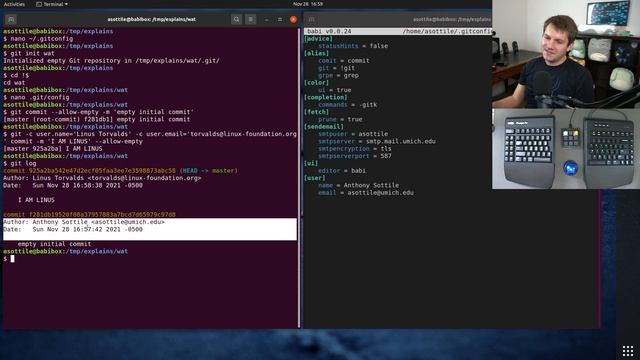Click 'smtpserver = smtp.mail.umich.edu' line
640x360 pixels.
377,142
